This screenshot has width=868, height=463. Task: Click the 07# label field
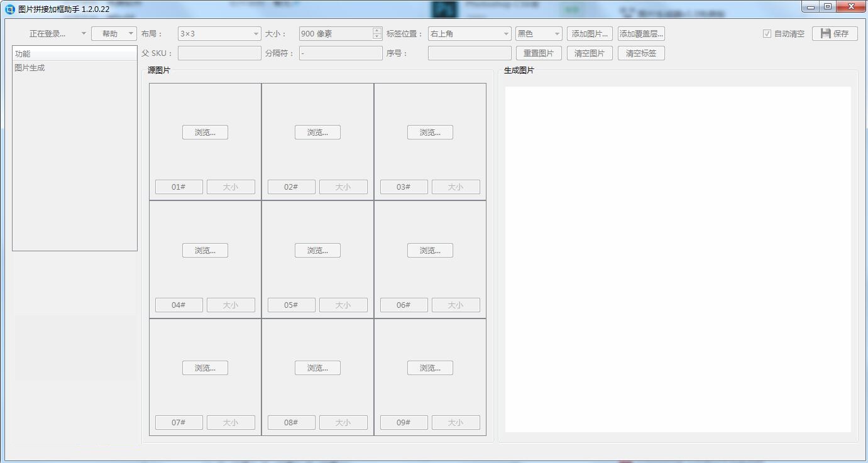[x=179, y=423]
